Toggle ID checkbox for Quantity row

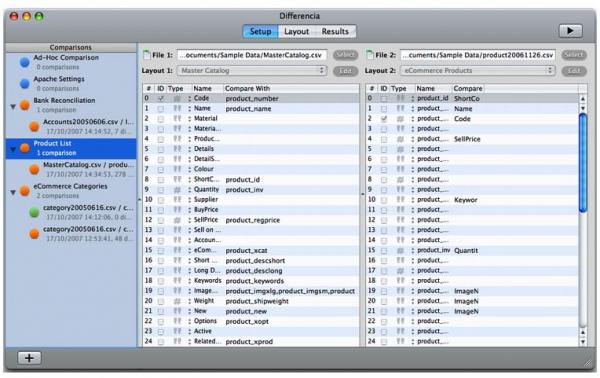161,190
